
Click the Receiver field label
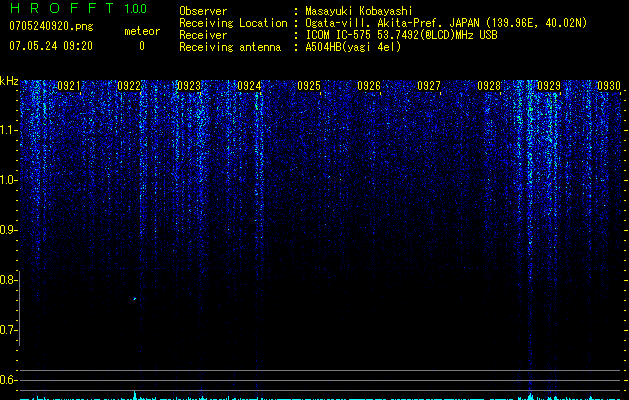(203, 35)
